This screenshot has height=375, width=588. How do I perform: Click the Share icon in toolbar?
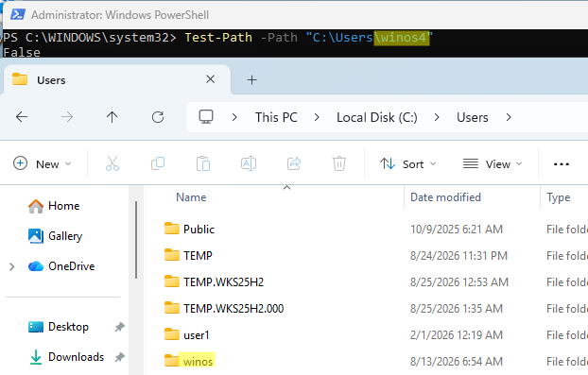[x=294, y=163]
